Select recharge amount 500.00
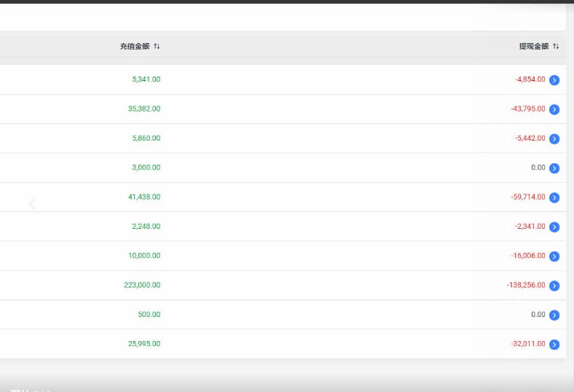Viewport: 574px width, 392px height. [149, 314]
